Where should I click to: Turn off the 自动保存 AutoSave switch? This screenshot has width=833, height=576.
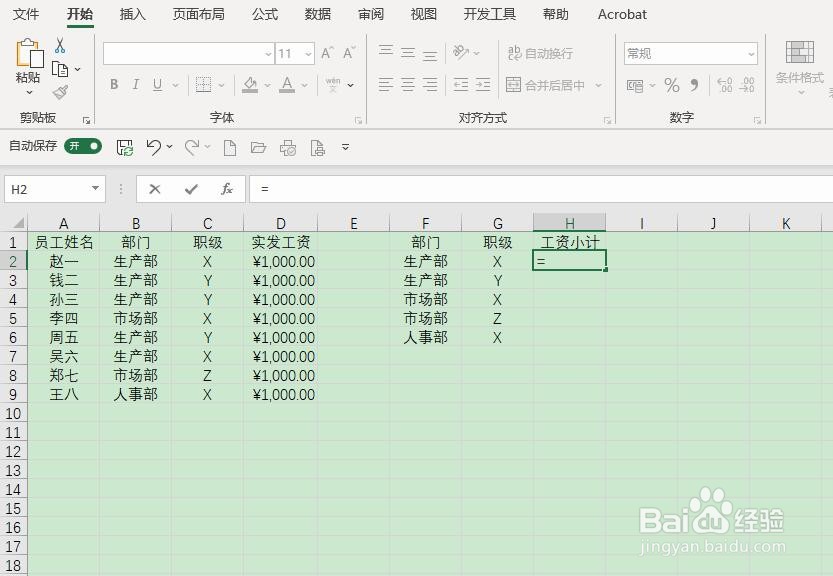83,146
